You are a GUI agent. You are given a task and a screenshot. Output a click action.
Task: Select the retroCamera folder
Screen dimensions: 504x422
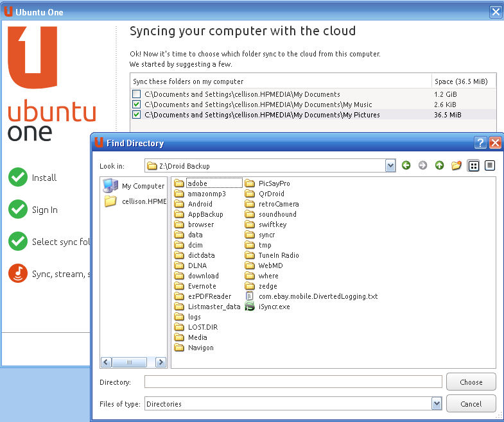pos(272,204)
